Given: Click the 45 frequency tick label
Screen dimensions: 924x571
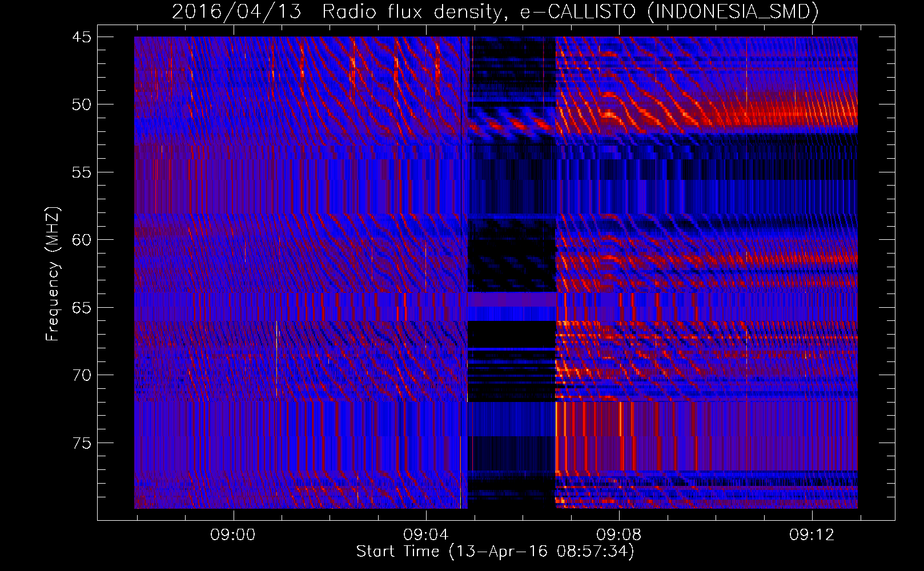Looking at the screenshot, I should pos(82,38).
